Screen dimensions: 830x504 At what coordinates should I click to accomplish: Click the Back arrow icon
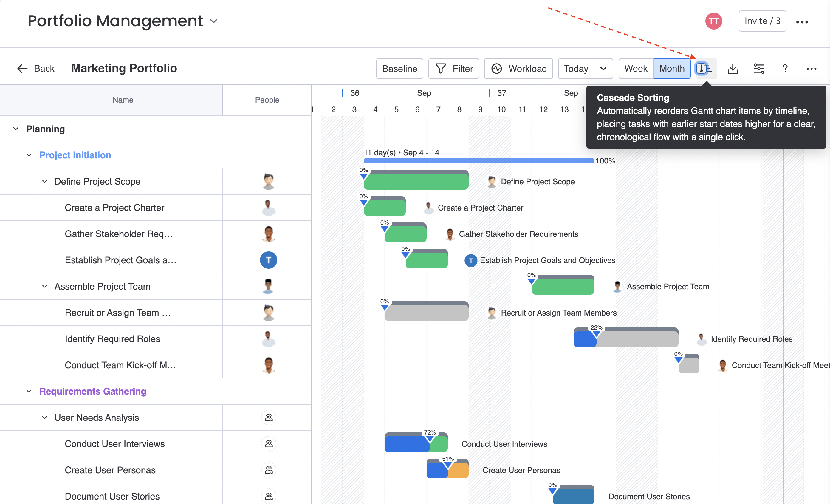click(x=22, y=68)
